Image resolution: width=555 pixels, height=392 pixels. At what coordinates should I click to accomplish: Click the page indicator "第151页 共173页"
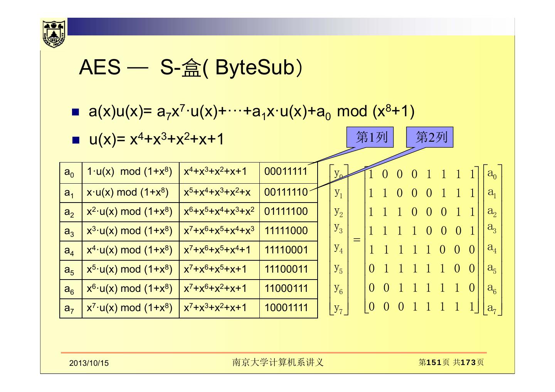tap(451, 362)
